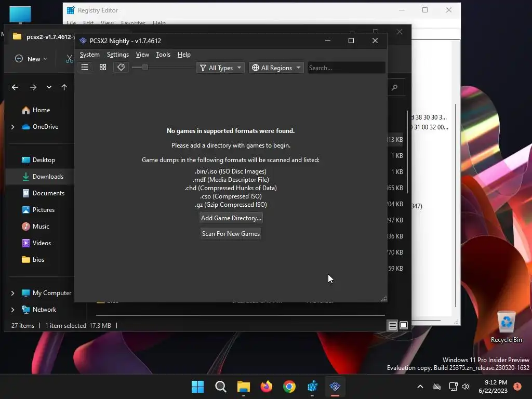Adjust the cover size slider in PCSX2
The width and height of the screenshot is (532, 399).
pos(145,67)
